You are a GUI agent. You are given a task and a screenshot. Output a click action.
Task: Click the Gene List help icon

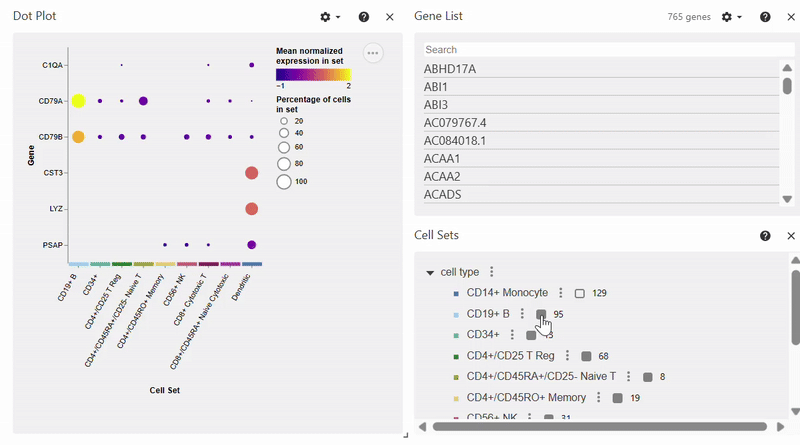765,17
